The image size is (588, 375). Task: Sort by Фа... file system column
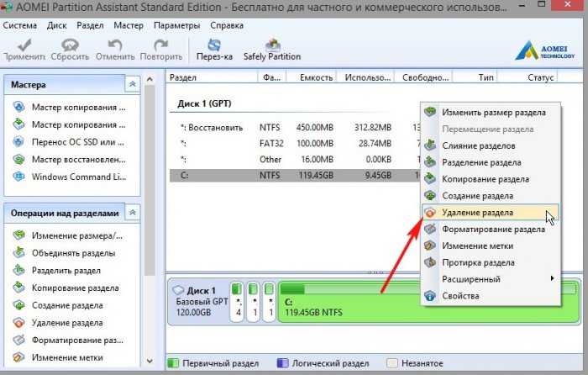(272, 77)
